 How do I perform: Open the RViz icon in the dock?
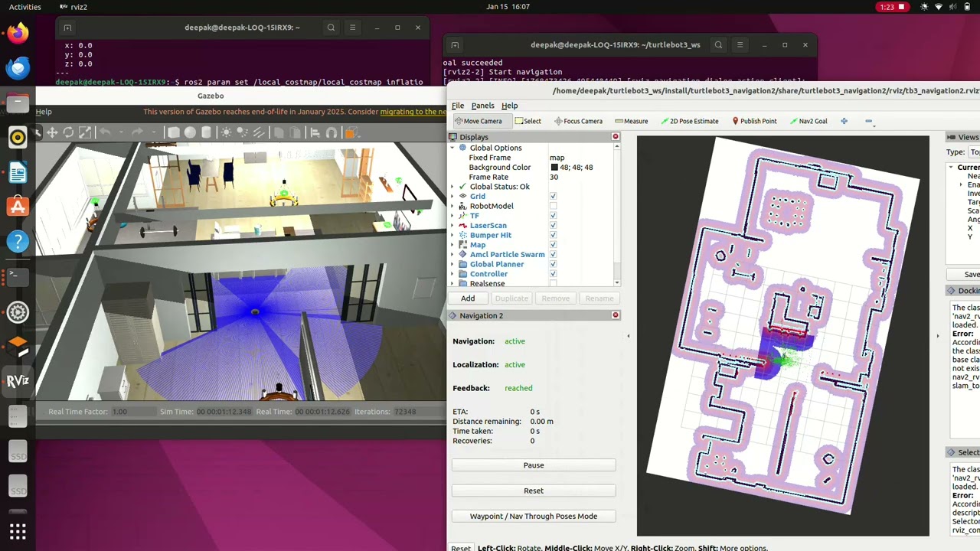(x=18, y=381)
